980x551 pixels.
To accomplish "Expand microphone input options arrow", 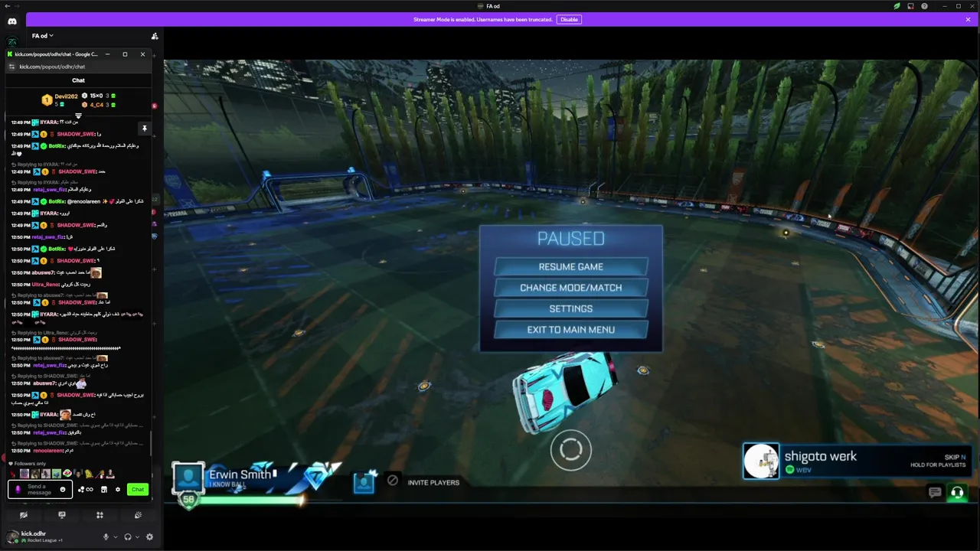I will pos(114,537).
